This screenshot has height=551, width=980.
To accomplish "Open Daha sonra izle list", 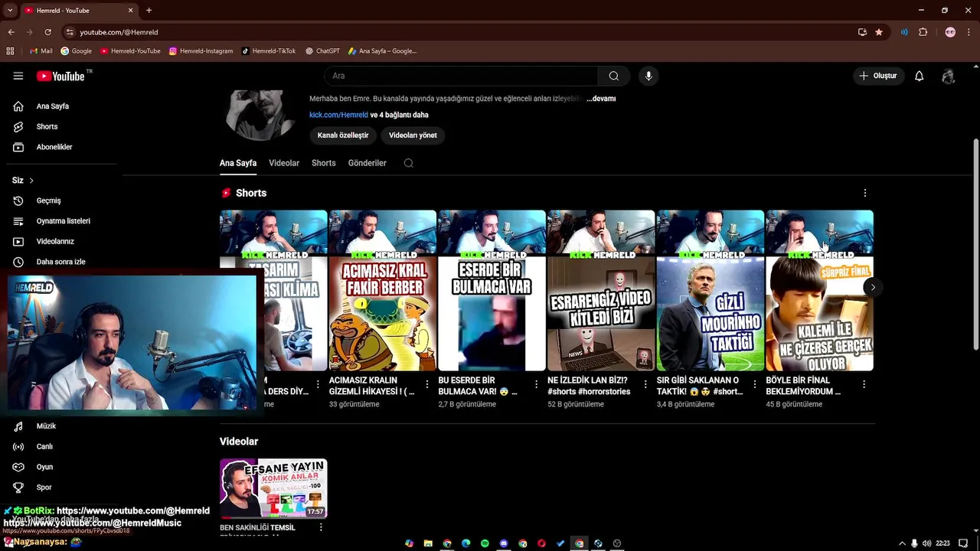I will 60,262.
